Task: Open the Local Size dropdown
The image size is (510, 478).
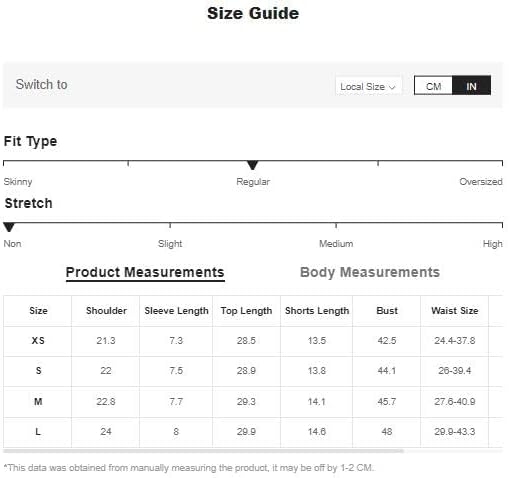Action: click(368, 86)
